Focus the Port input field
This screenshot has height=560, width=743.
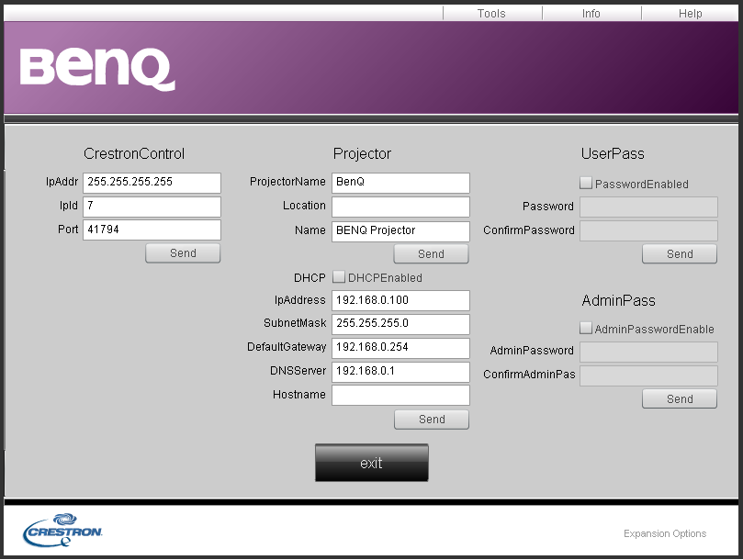point(152,230)
